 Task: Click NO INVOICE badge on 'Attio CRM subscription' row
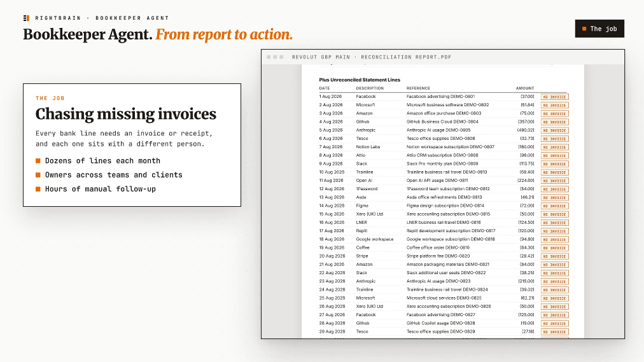[554, 156]
